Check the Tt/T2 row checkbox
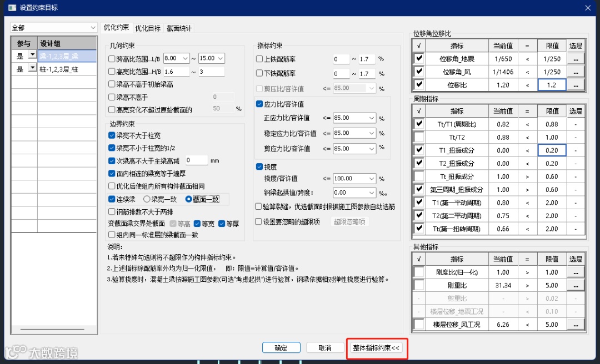 (x=419, y=137)
